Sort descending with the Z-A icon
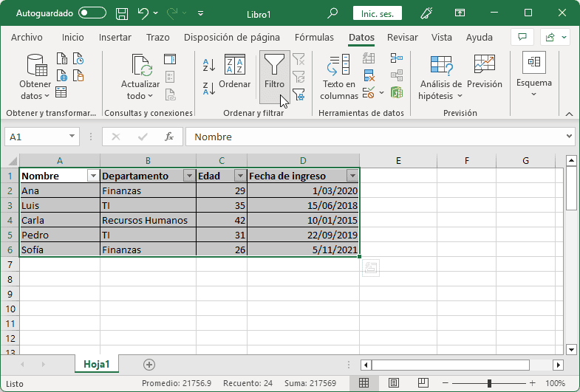The image size is (580, 392). [209, 89]
